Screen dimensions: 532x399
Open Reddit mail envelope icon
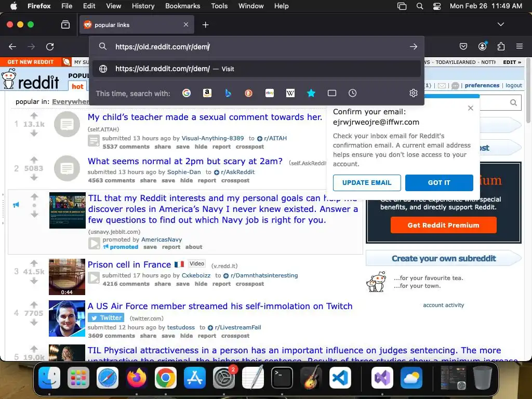click(442, 86)
